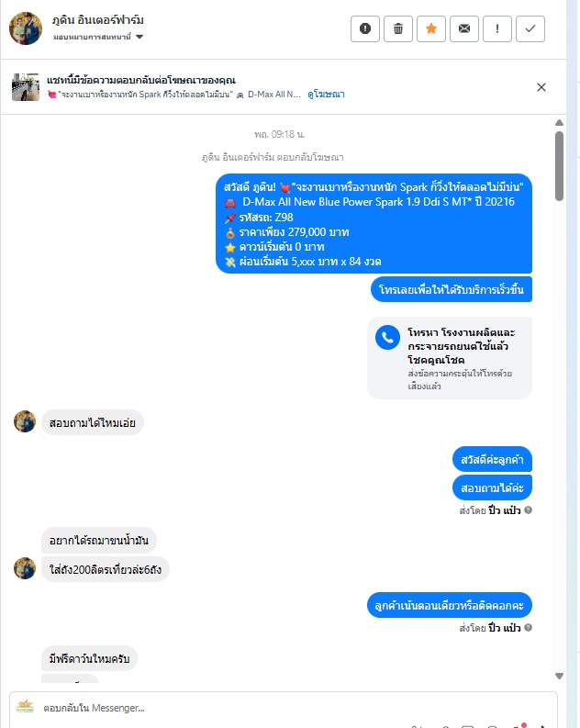This screenshot has height=728, width=580.
Task: Mark conversation unread with envelope icon
Action: point(464,28)
